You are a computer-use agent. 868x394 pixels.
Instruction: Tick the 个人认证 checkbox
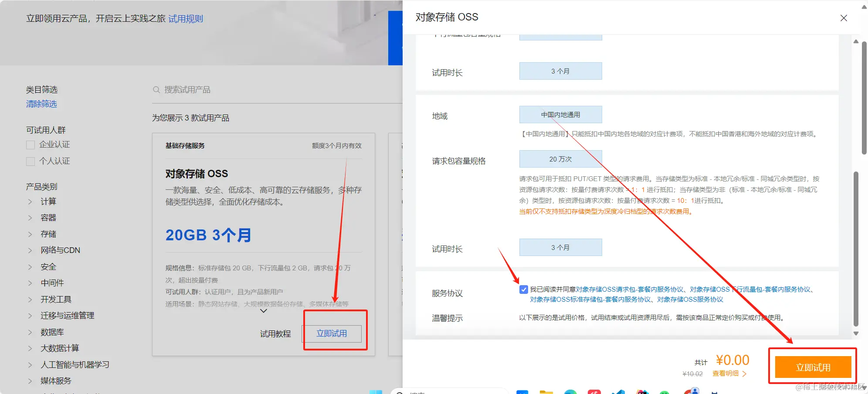[x=31, y=161]
